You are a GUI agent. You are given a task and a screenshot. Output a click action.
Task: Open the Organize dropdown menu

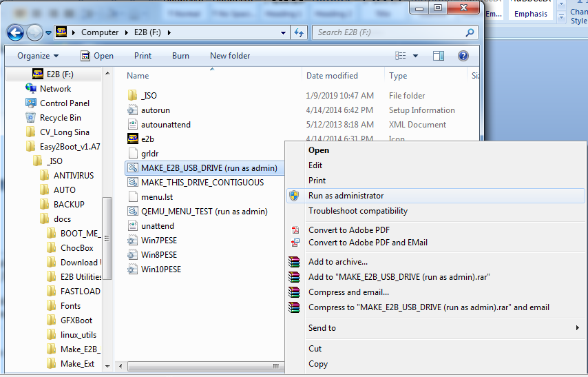(x=38, y=56)
